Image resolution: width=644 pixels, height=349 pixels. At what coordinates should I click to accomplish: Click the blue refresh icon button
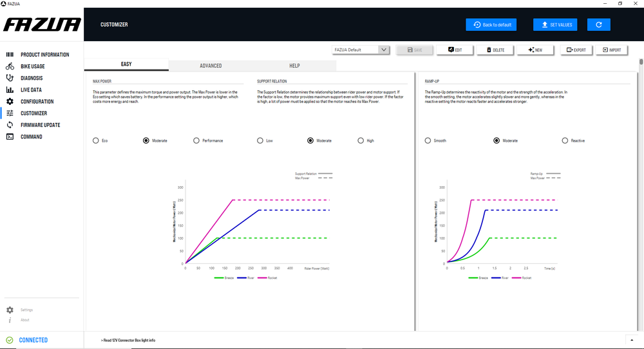pos(599,24)
